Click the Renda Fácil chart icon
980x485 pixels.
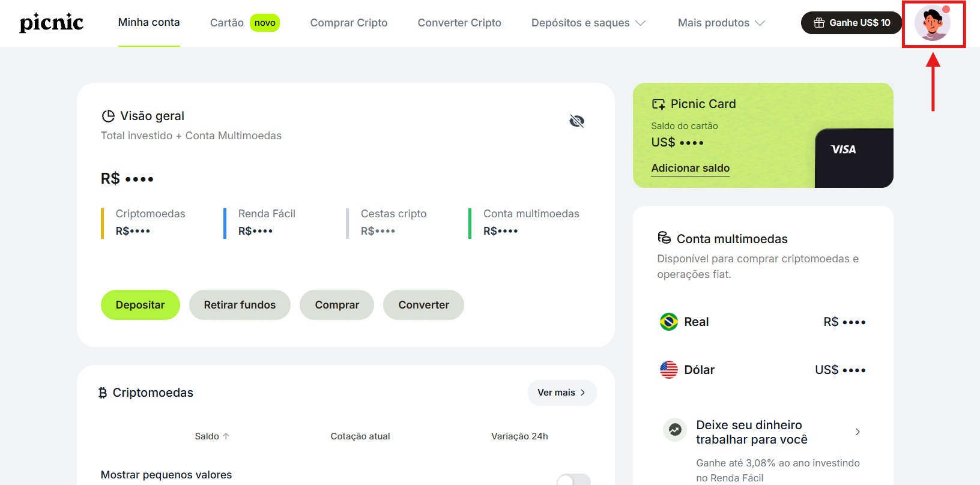pyautogui.click(x=675, y=430)
